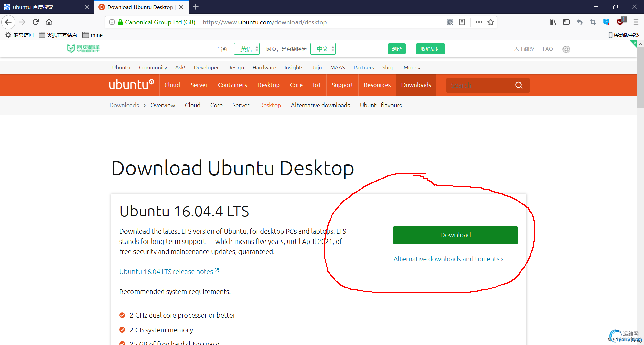644x345 pixels.
Task: Go back with the browser back arrow
Action: (8, 22)
